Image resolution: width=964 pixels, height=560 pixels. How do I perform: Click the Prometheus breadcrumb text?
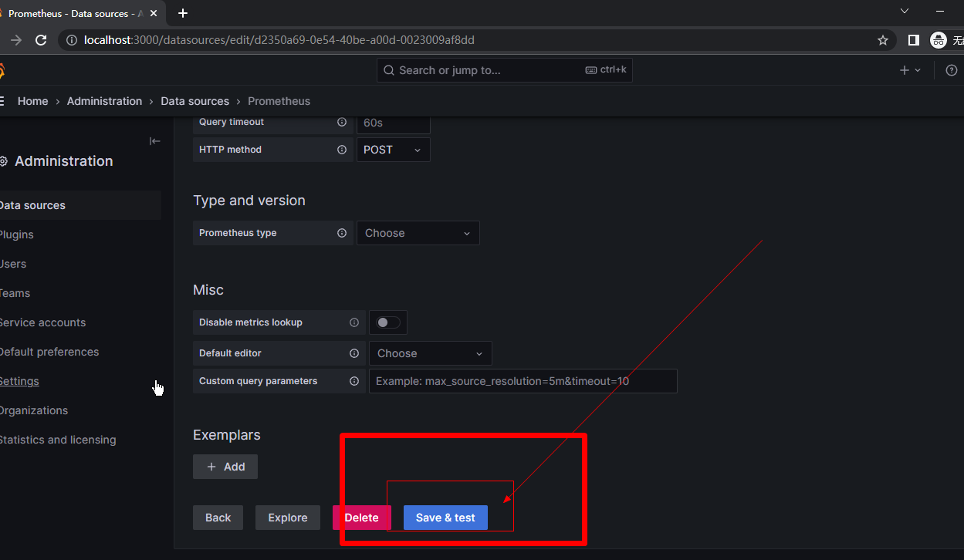coord(279,101)
